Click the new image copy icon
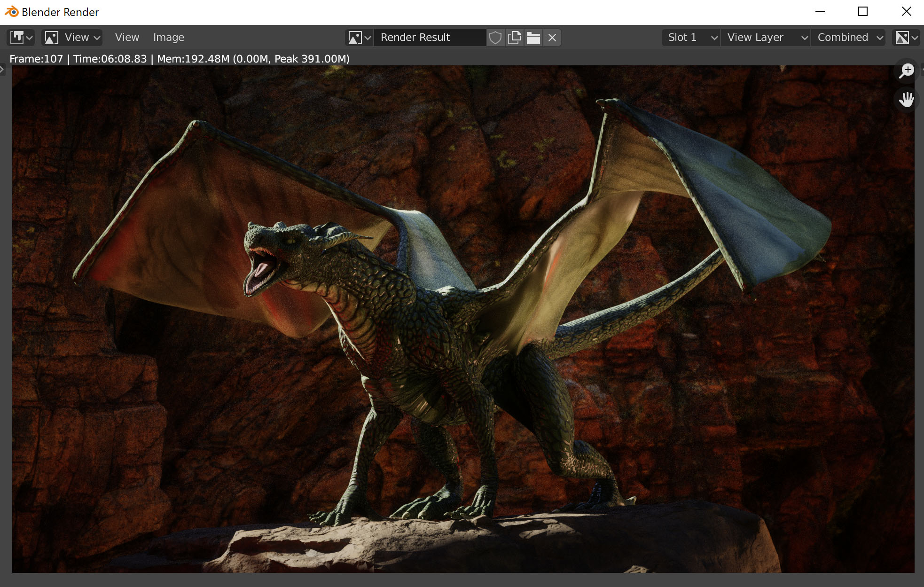Screen dimensions: 924x587 [x=515, y=38]
